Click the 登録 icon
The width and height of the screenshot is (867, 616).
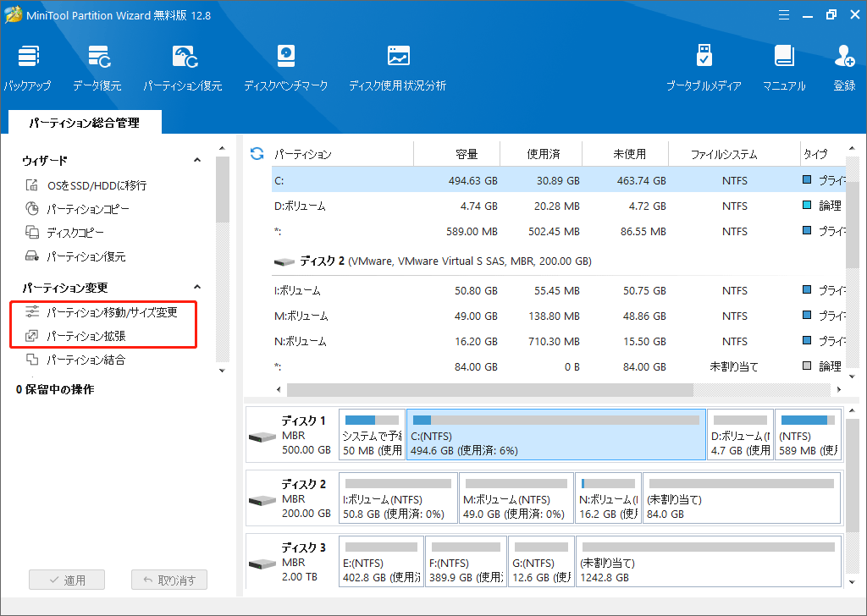point(844,69)
